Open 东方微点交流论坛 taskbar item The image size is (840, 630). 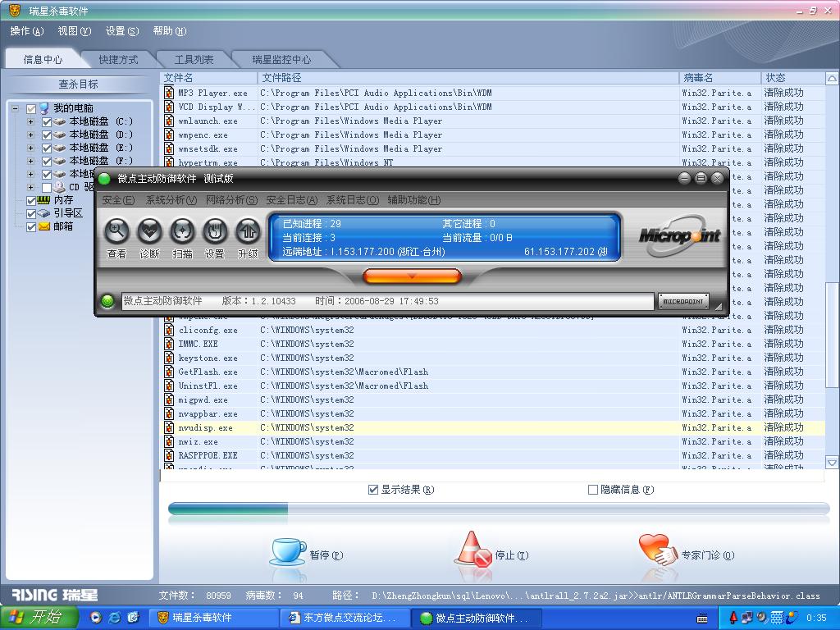click(x=345, y=618)
